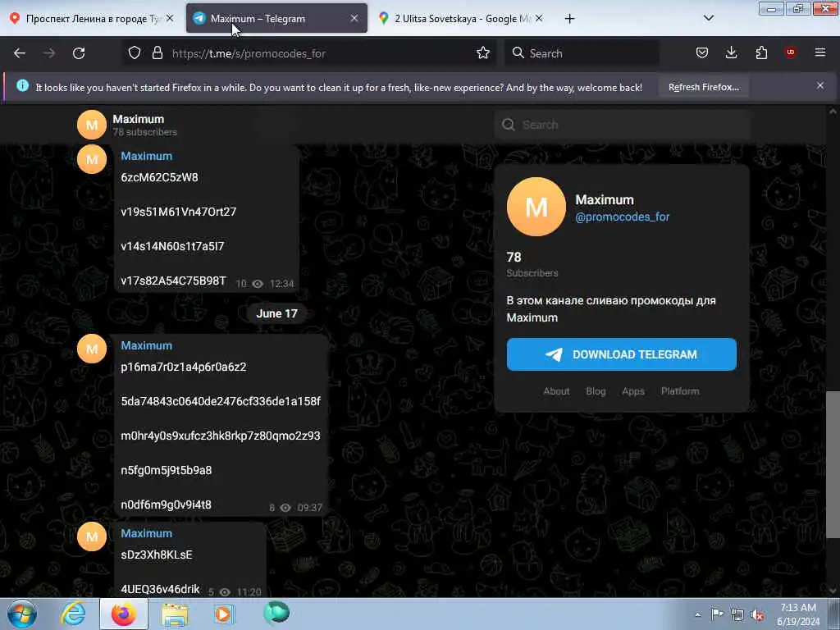List all tabs with the chevron
The height and width of the screenshot is (630, 840).
click(708, 18)
